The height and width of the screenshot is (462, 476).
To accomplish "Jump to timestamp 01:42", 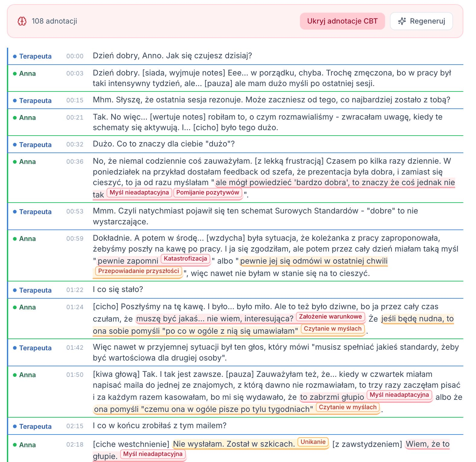I will [75, 348].
